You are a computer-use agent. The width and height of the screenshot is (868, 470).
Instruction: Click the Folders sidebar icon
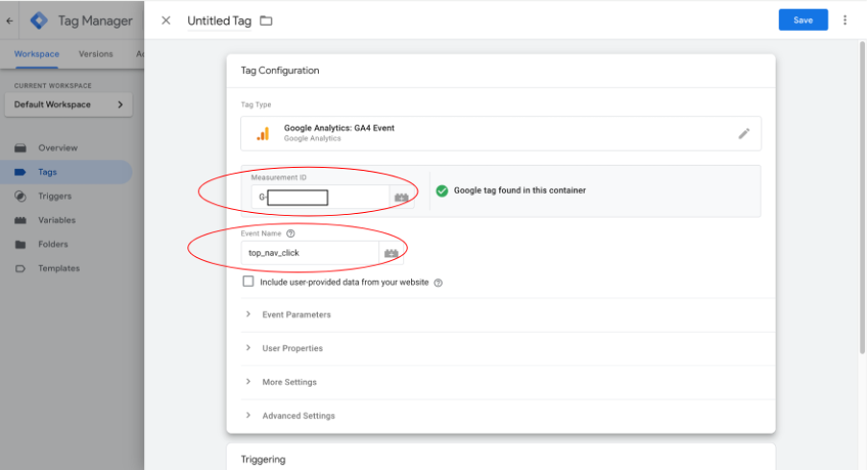20,244
